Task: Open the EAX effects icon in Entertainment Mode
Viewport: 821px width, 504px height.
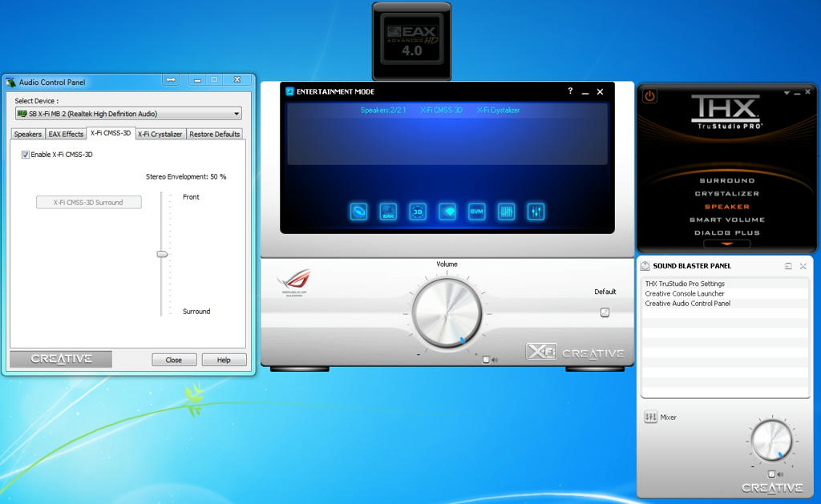Action: (388, 212)
